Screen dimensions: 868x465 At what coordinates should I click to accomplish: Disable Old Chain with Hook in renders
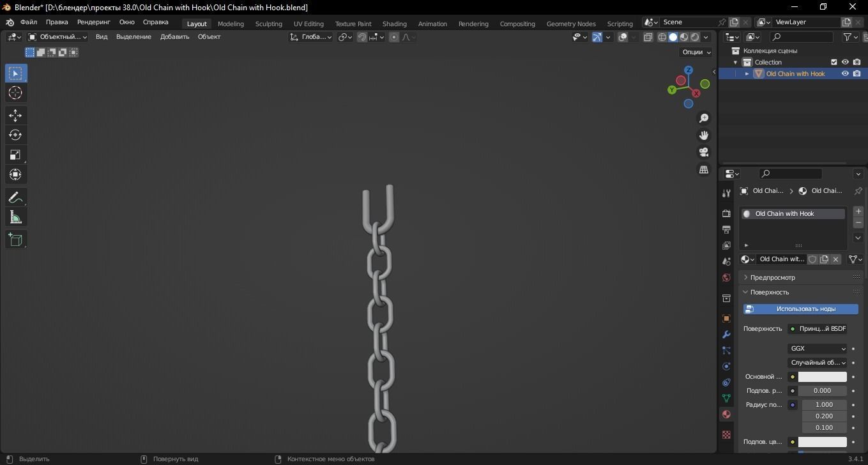(857, 73)
